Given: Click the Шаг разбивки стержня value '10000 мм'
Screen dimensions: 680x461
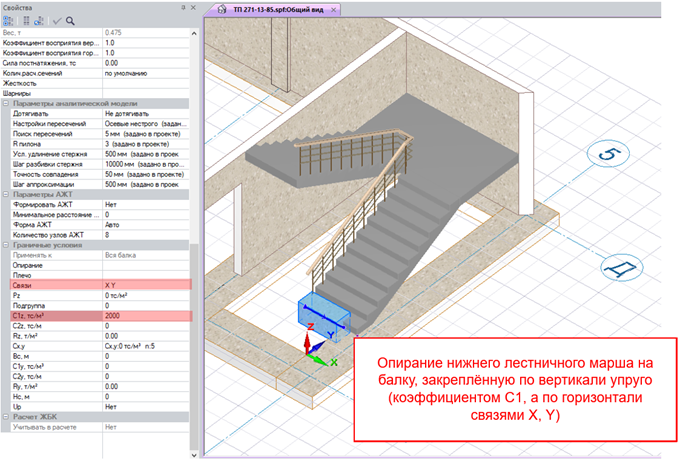Looking at the screenshot, I should click(x=146, y=164).
